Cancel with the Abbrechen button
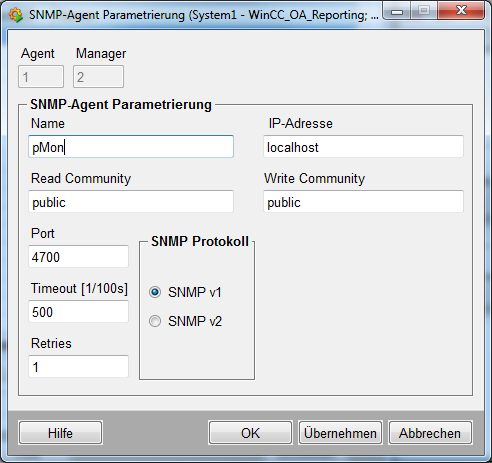This screenshot has height=463, width=492. click(430, 433)
